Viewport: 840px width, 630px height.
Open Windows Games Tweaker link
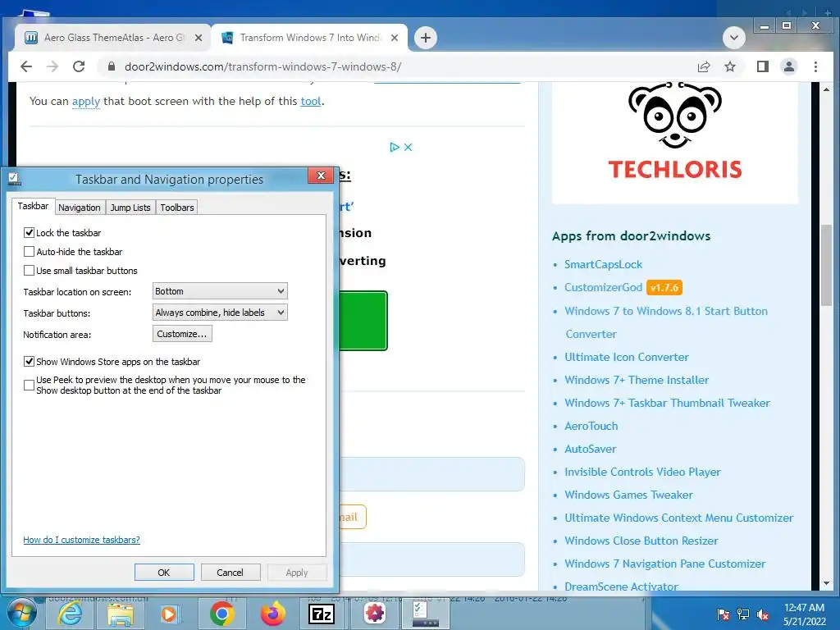(x=628, y=495)
